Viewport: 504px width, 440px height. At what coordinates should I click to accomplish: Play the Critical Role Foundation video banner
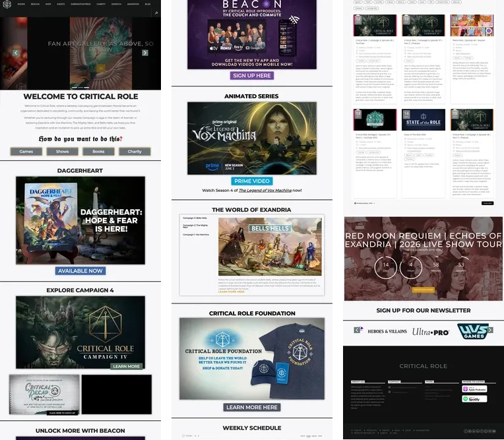pyautogui.click(x=252, y=359)
